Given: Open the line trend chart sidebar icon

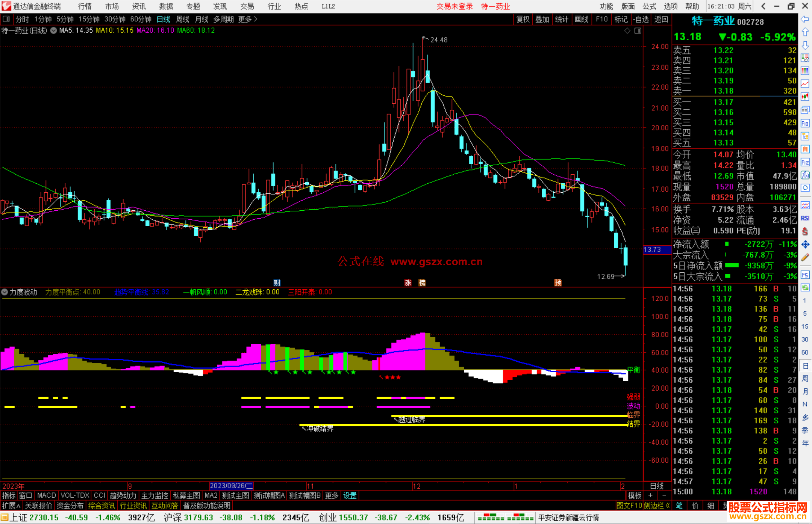Looking at the screenshot, I should click(805, 84).
